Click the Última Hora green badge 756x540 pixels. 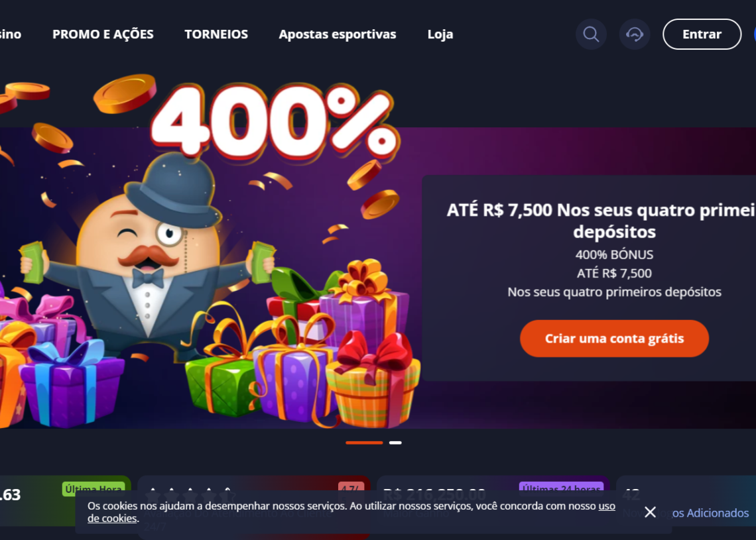[x=94, y=489]
